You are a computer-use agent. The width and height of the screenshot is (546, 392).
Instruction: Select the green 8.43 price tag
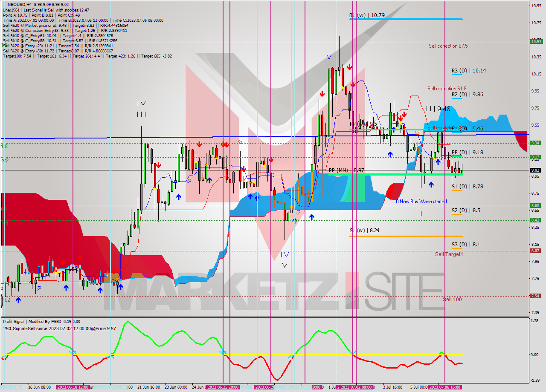[535, 220]
